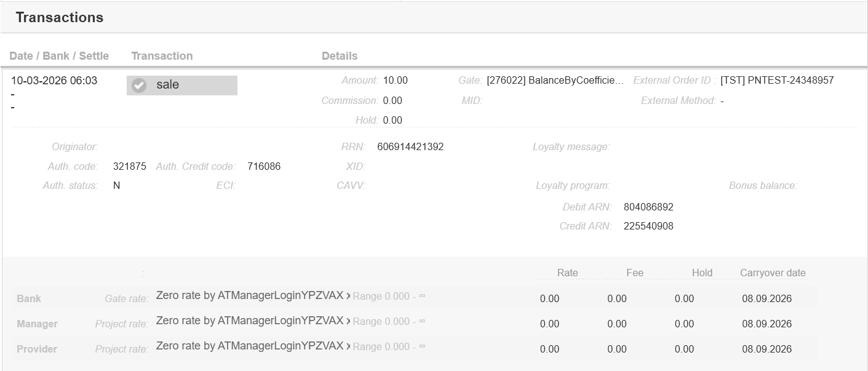Viewport: 868px width, 371px height.
Task: Click the sale transaction badge
Action: (182, 86)
